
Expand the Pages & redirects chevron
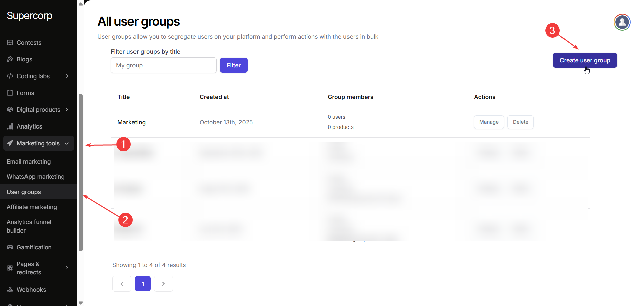click(67, 268)
